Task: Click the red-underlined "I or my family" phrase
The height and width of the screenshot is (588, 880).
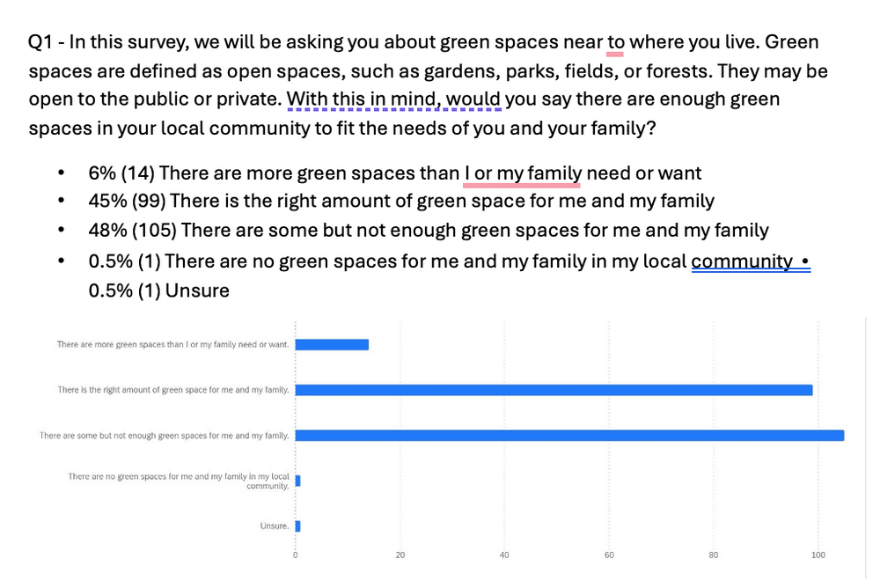Action: 522,173
